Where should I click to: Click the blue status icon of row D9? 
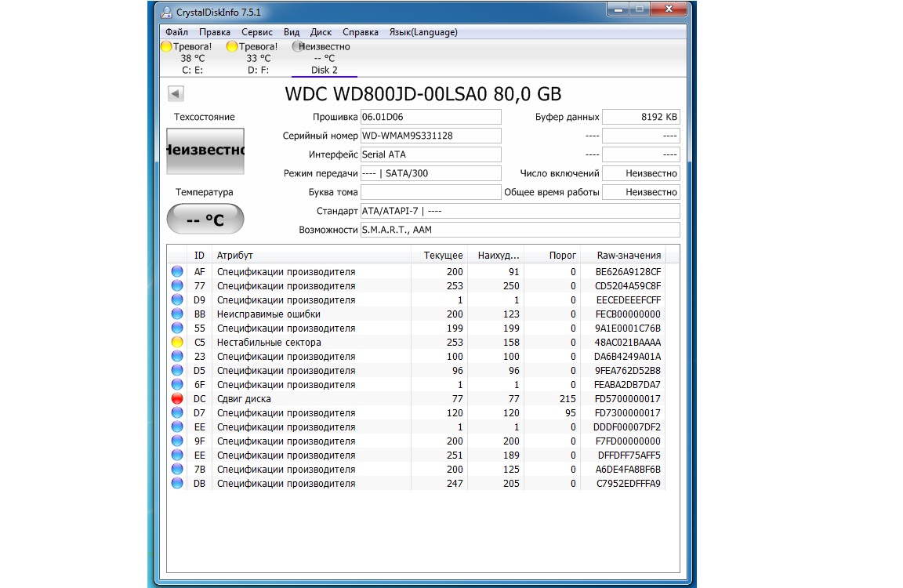[177, 299]
